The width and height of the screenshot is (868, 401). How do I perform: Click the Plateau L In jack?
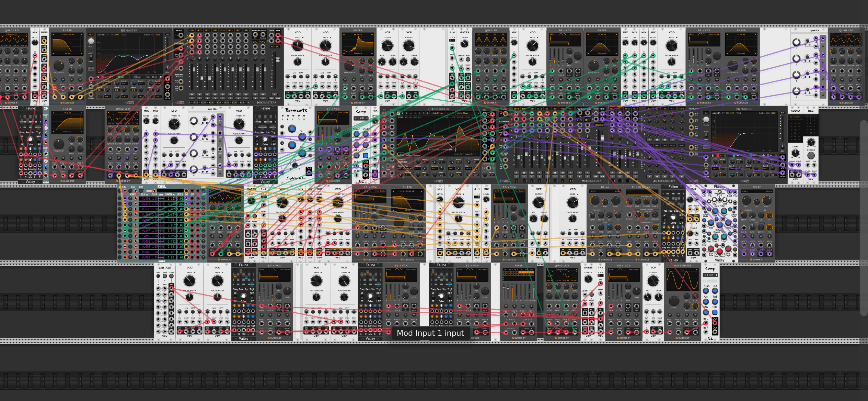(x=704, y=192)
